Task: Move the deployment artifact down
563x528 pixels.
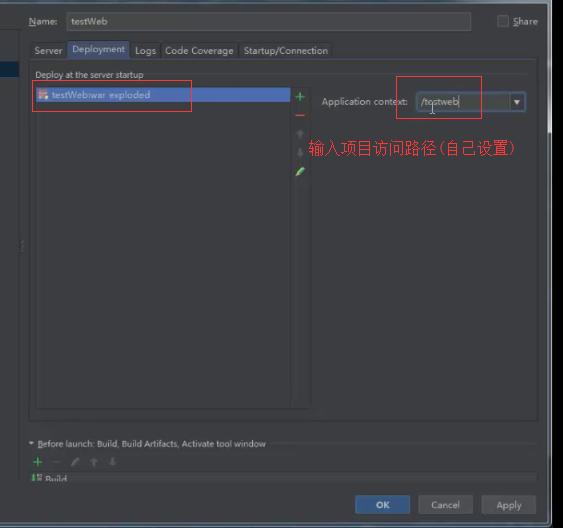Action: 300,152
